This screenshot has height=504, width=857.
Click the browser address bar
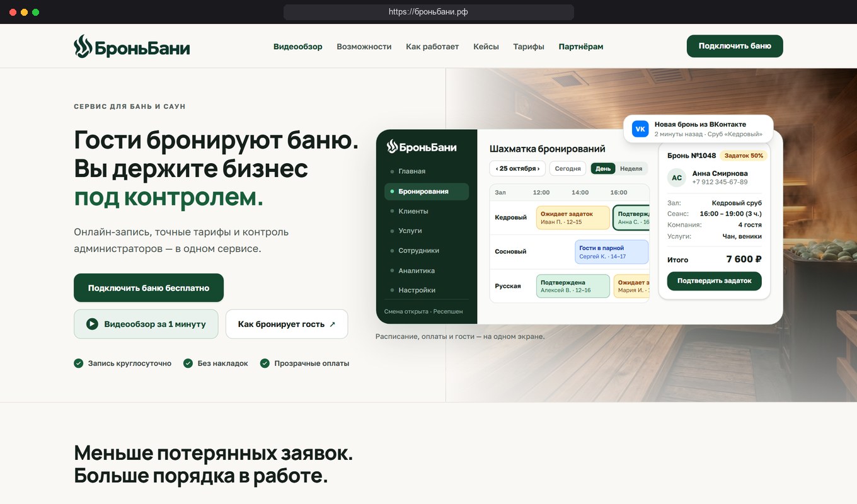click(x=428, y=12)
